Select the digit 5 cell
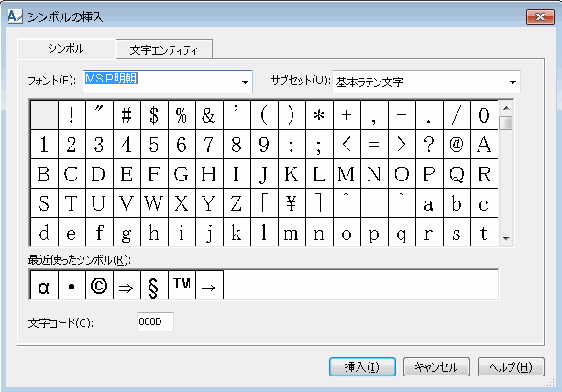The image size is (562, 392). [x=154, y=145]
